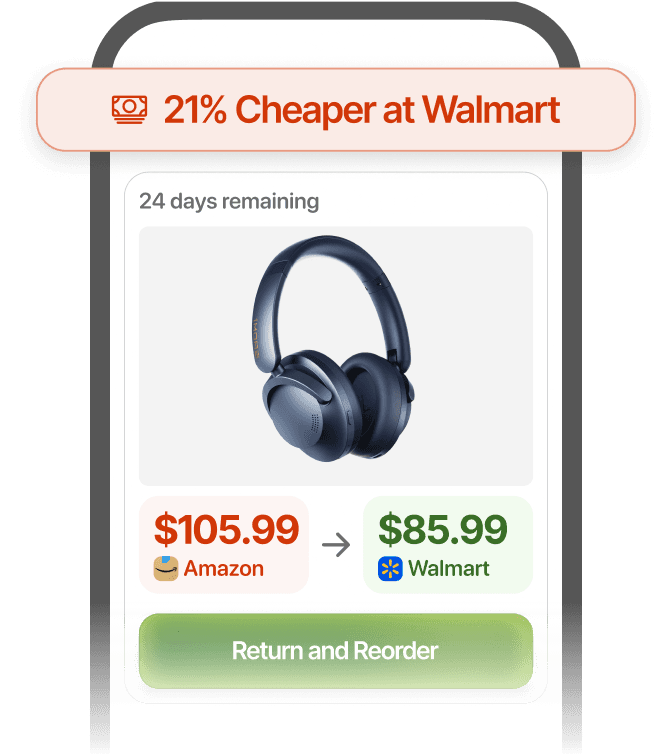Click the Amazon store name
Viewport: 670px width, 755px height.
tap(223, 569)
